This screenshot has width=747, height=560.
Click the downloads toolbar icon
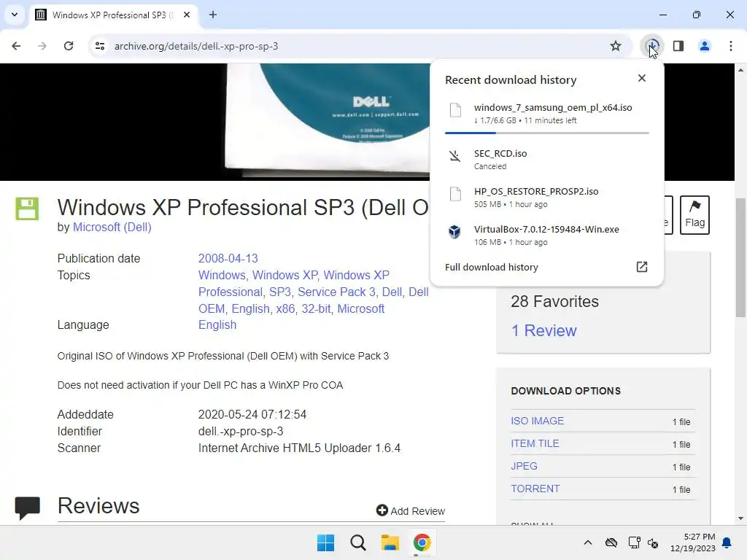[x=652, y=46]
